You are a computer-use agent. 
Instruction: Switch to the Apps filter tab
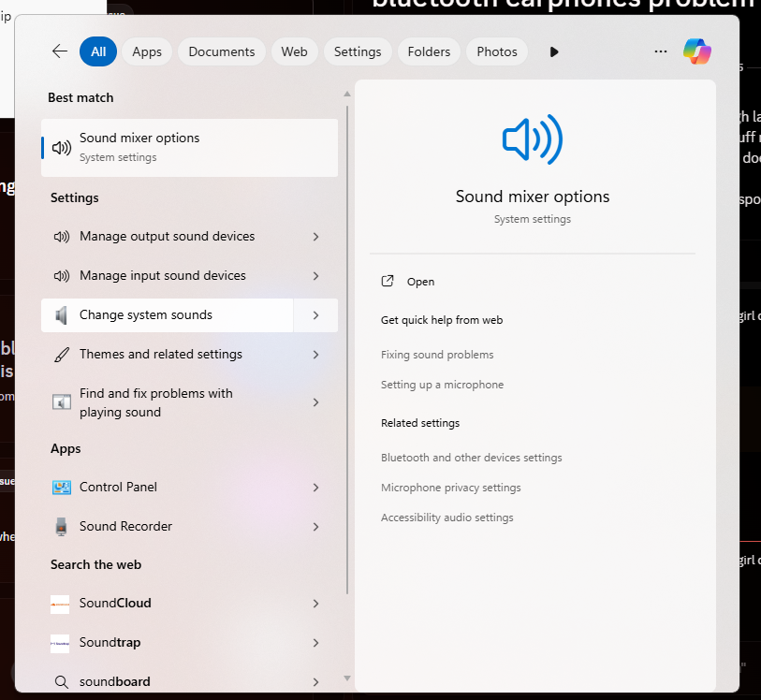(x=147, y=51)
